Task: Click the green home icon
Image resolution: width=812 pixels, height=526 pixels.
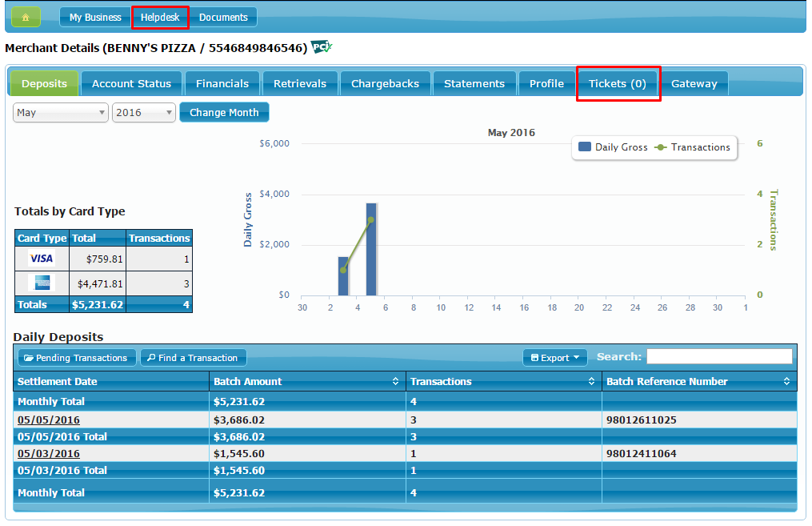Action: pyautogui.click(x=26, y=17)
